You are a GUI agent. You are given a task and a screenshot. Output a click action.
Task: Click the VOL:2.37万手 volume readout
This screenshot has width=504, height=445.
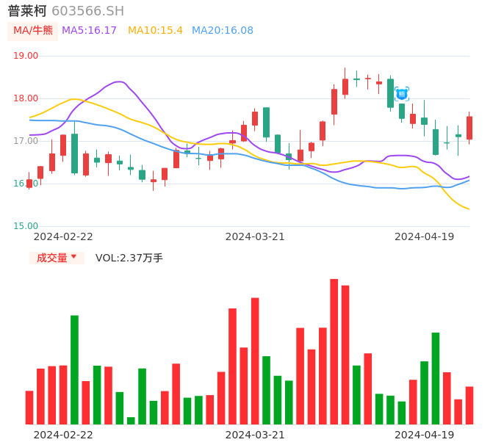[x=129, y=258]
